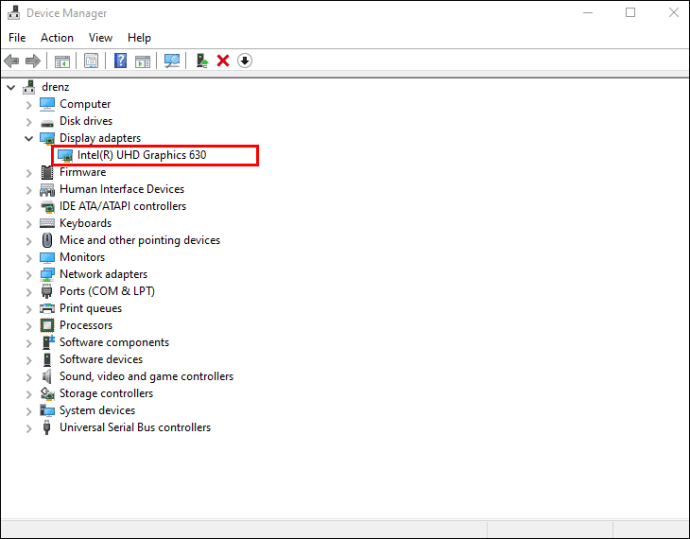
Task: Click the Back arrow toolbar icon
Action: 11,61
